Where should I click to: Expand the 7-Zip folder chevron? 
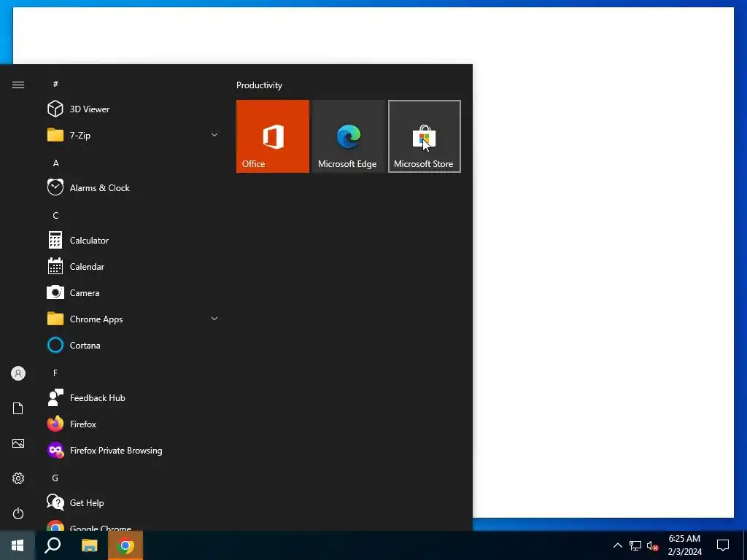click(214, 135)
